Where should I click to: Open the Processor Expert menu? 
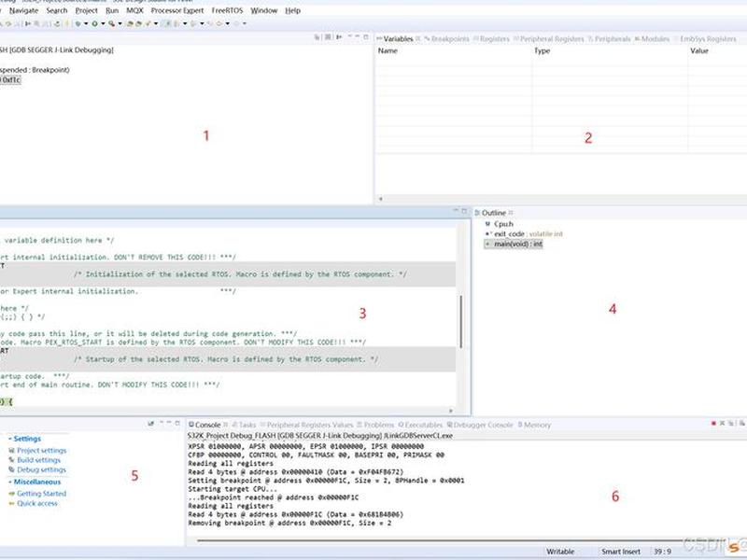point(177,10)
